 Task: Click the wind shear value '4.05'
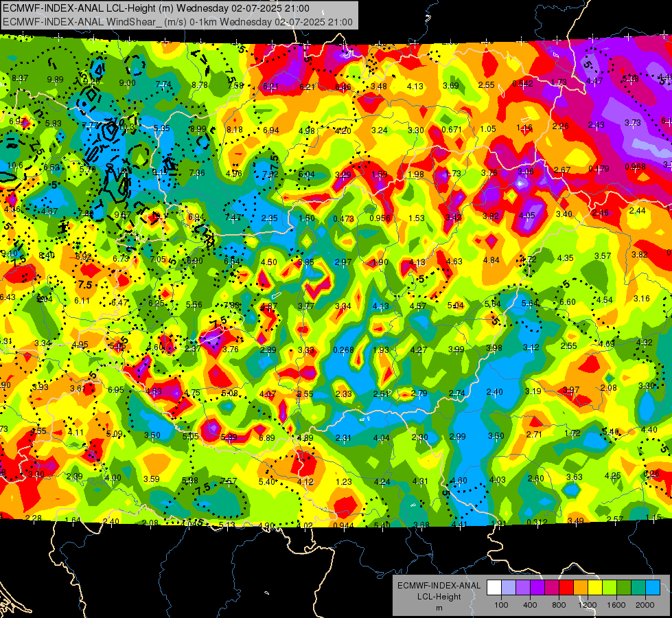tap(526, 216)
